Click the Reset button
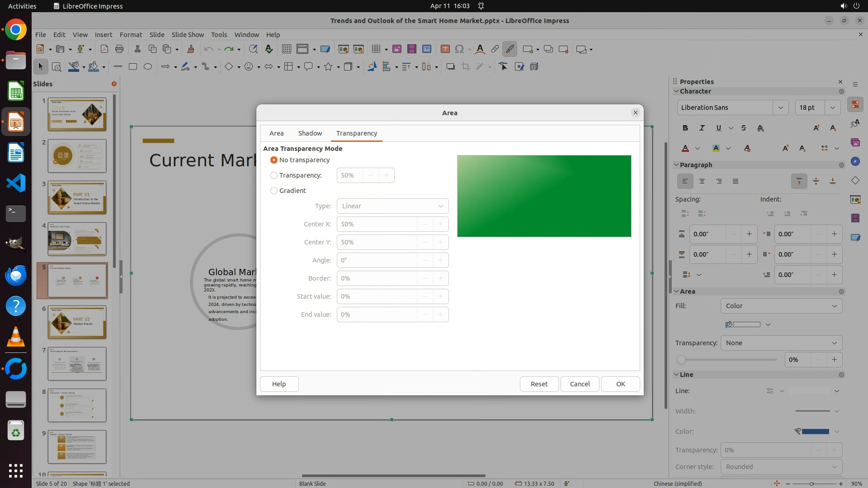The width and height of the screenshot is (868, 488). tap(539, 384)
